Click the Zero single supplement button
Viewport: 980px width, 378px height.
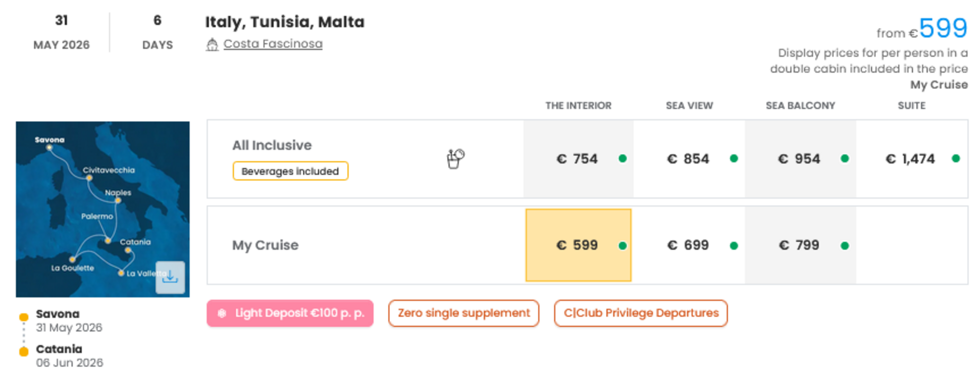[463, 313]
